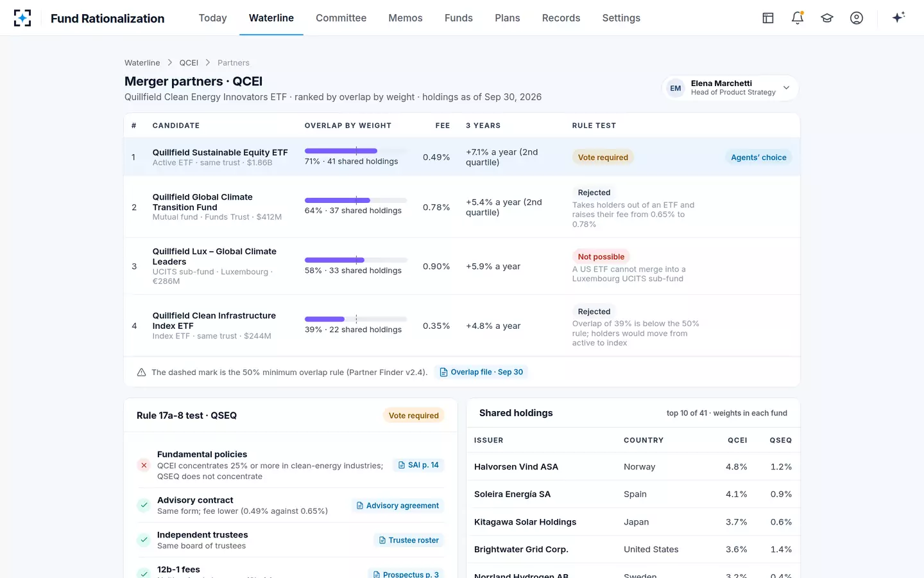Sort by the Overlap by weight column header
Screen dimensions: 924x578
point(348,126)
